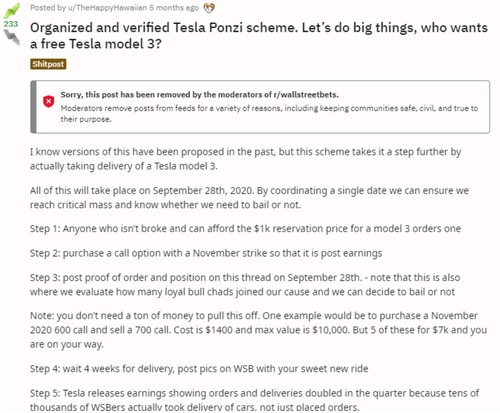Click the Step 5 Tesla earnings paragraph
The image size is (500, 413).
254,400
